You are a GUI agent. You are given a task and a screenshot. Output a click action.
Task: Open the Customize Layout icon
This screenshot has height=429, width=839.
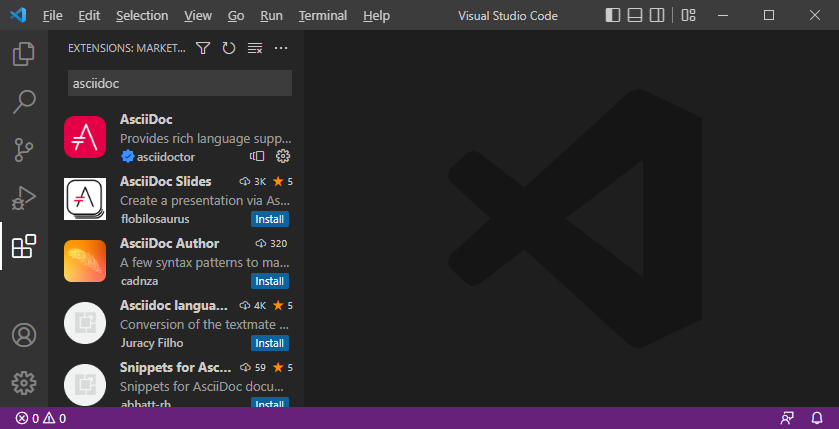[689, 16]
